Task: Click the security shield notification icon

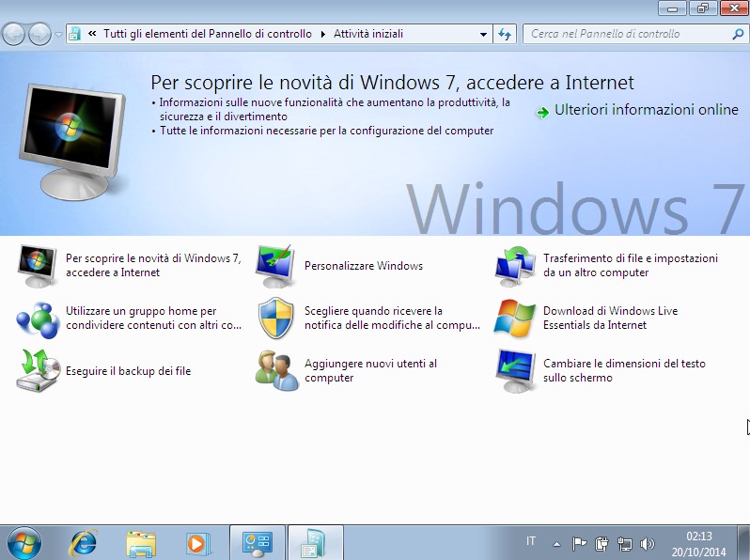Action: (276, 318)
